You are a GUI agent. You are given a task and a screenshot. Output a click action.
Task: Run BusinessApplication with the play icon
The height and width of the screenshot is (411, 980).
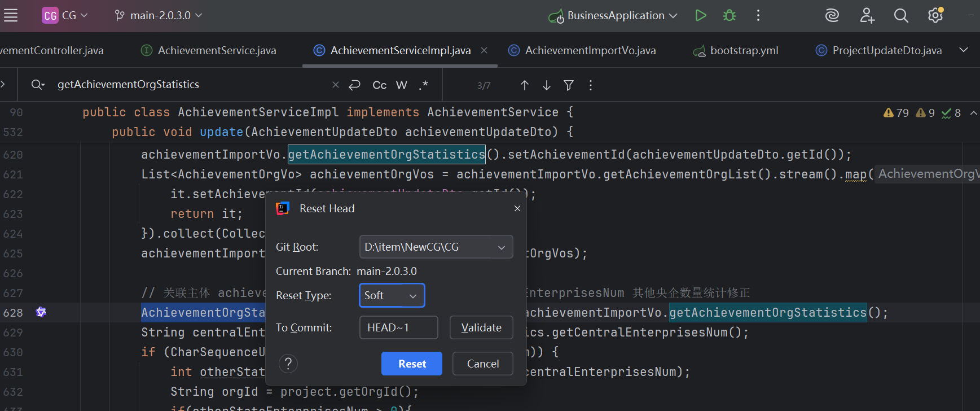(701, 15)
